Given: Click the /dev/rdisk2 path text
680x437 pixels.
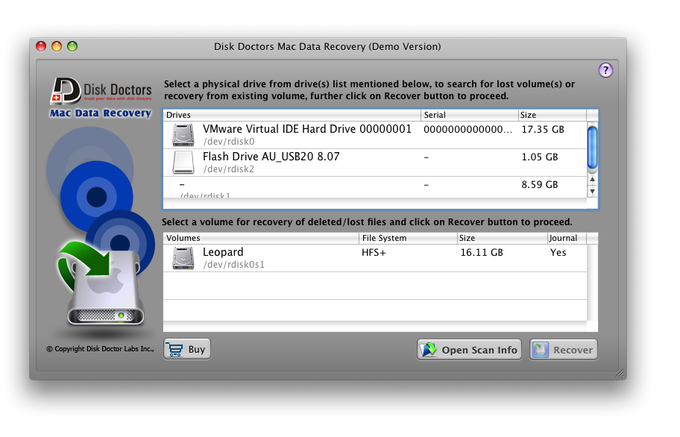Looking at the screenshot, I should [x=229, y=170].
